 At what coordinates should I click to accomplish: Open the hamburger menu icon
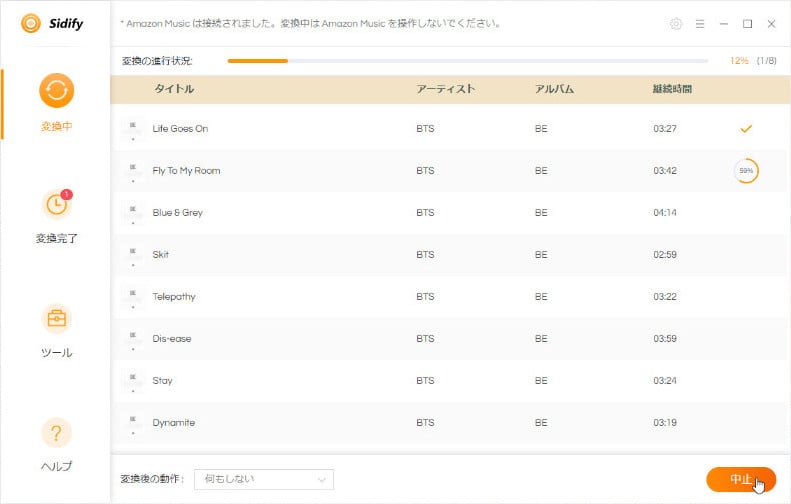700,24
